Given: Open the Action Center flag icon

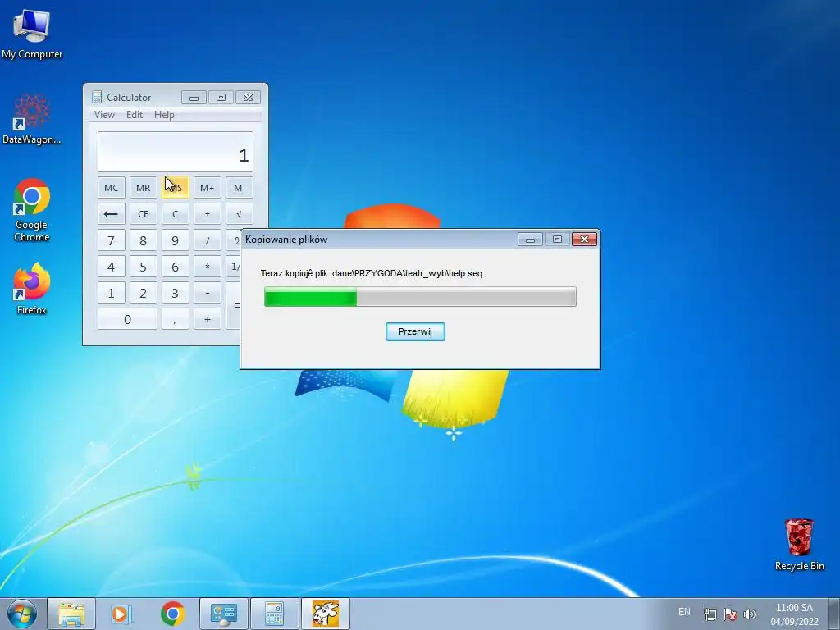Looking at the screenshot, I should [x=730, y=614].
